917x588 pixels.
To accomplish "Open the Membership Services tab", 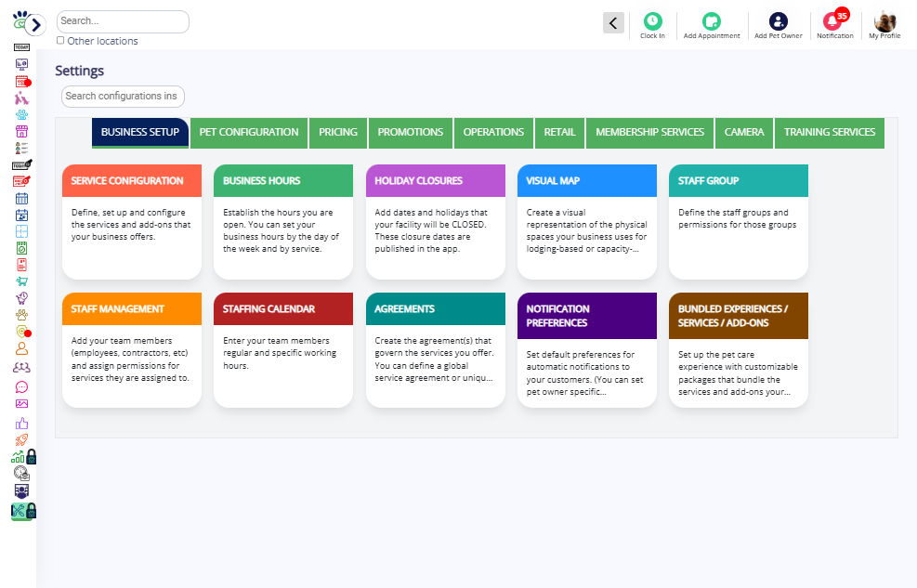I will point(649,133).
